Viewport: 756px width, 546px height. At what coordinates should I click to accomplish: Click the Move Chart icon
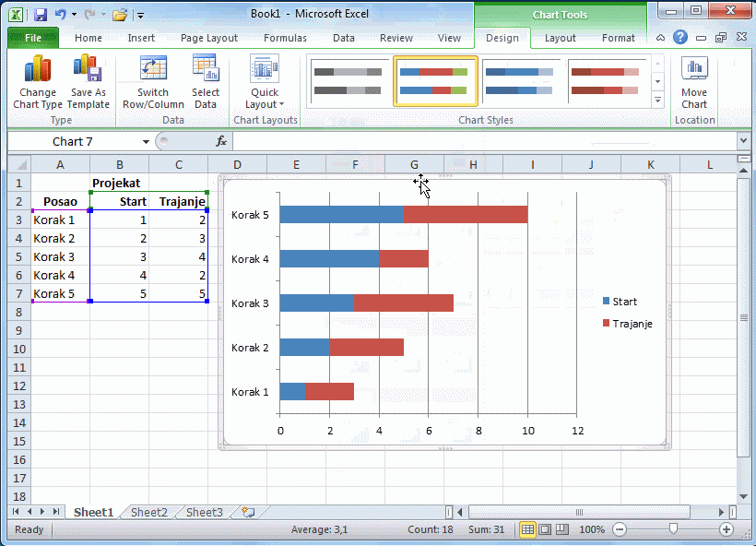tap(694, 70)
